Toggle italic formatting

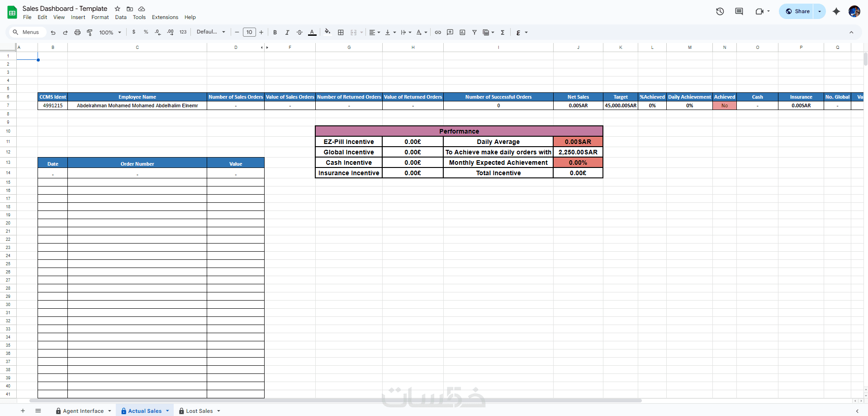287,33
